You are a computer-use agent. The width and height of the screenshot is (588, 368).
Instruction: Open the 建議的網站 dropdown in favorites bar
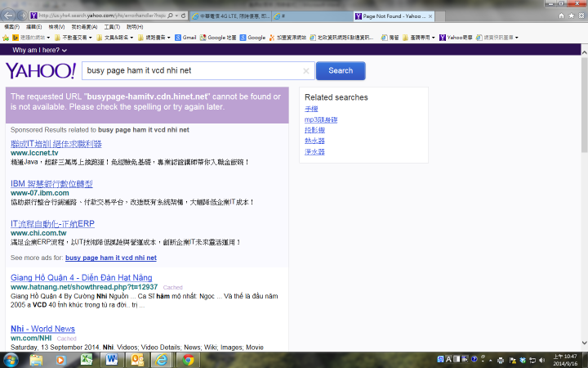[x=32, y=38]
